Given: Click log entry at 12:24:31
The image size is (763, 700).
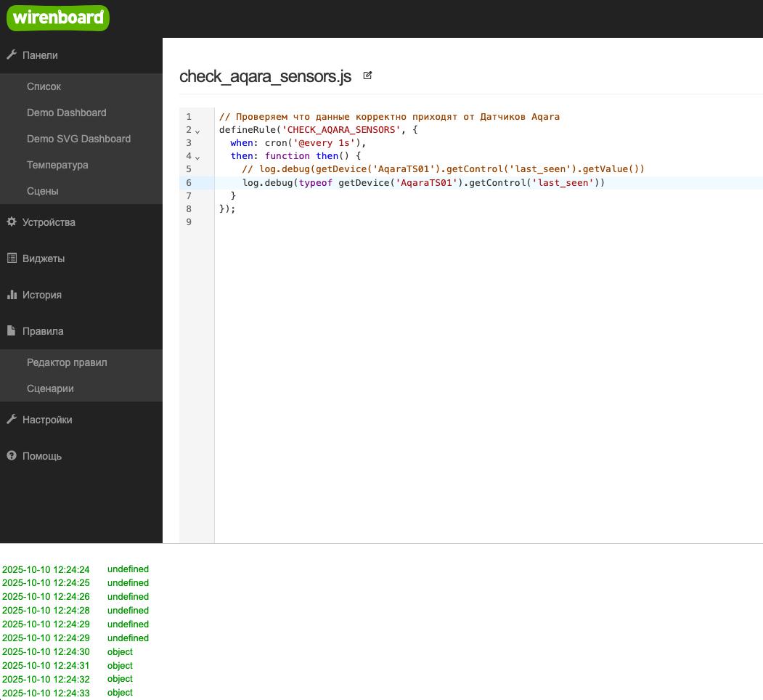Looking at the screenshot, I should click(x=68, y=665).
